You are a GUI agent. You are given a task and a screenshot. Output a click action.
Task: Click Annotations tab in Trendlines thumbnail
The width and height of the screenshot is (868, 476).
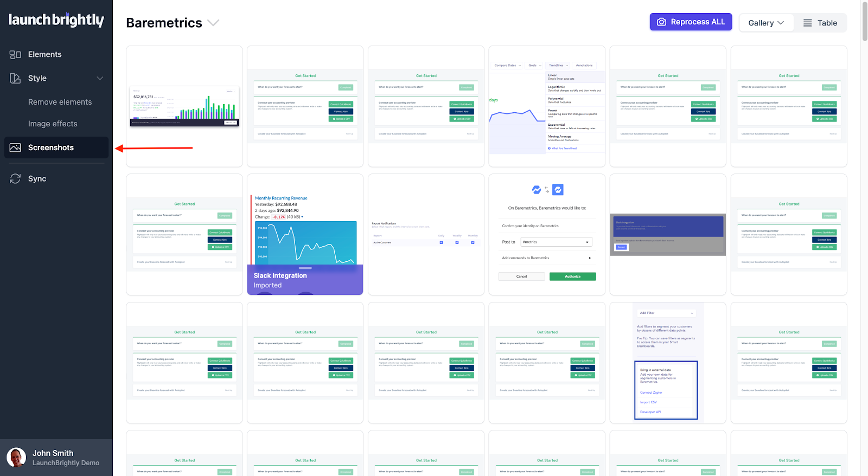click(584, 65)
